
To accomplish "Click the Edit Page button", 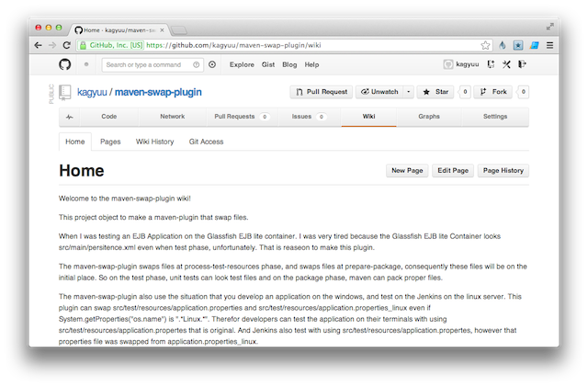I will [x=453, y=170].
